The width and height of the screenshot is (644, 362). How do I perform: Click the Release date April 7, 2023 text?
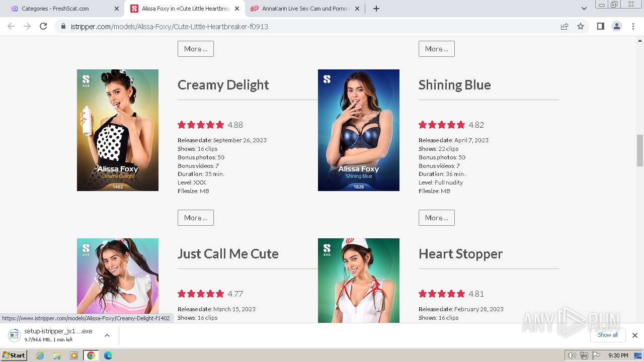click(453, 140)
